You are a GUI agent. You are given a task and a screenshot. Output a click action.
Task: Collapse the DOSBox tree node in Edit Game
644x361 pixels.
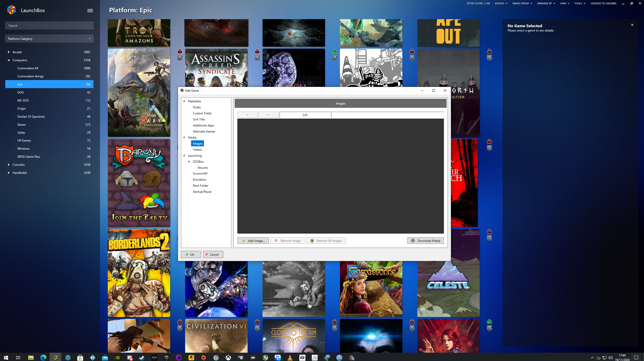click(189, 161)
